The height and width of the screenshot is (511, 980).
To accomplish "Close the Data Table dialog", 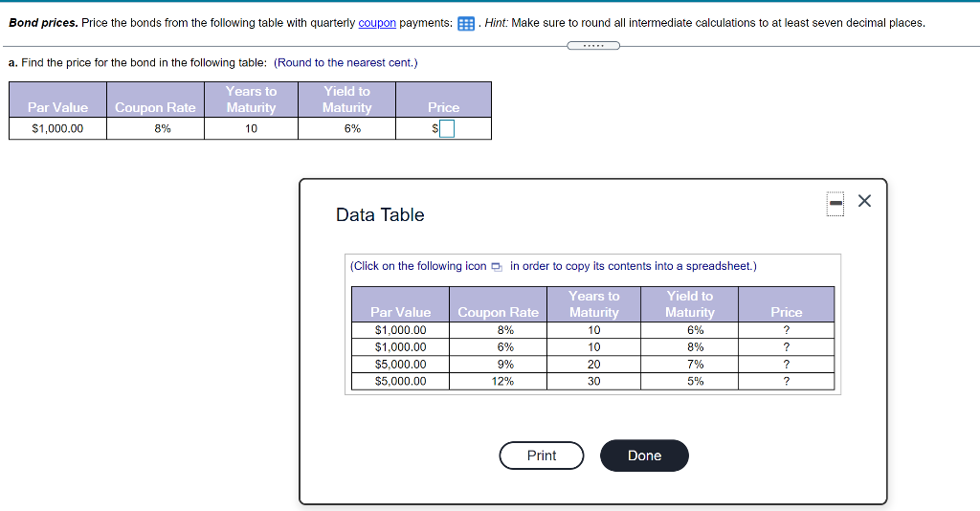I will point(864,201).
